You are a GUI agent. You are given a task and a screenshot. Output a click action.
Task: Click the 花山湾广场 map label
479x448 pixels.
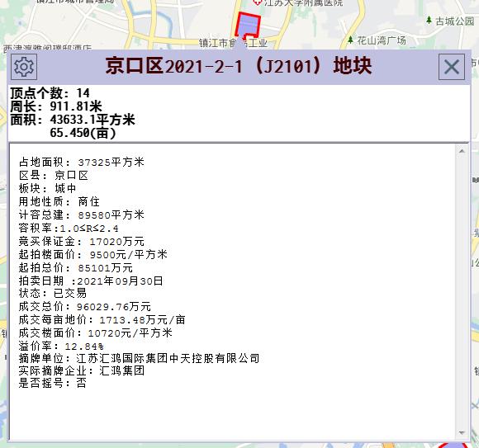click(382, 40)
